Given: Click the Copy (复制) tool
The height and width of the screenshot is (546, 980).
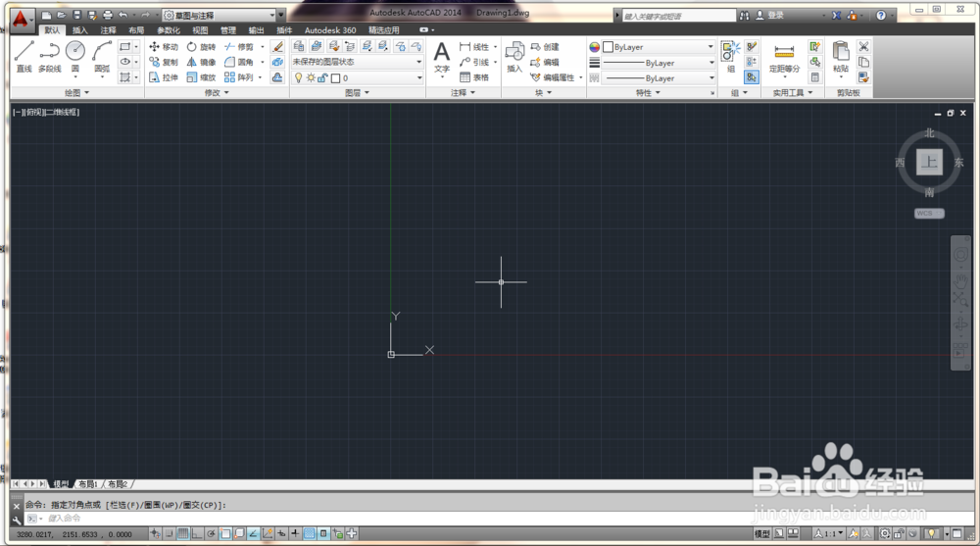Looking at the screenshot, I should coord(163,62).
